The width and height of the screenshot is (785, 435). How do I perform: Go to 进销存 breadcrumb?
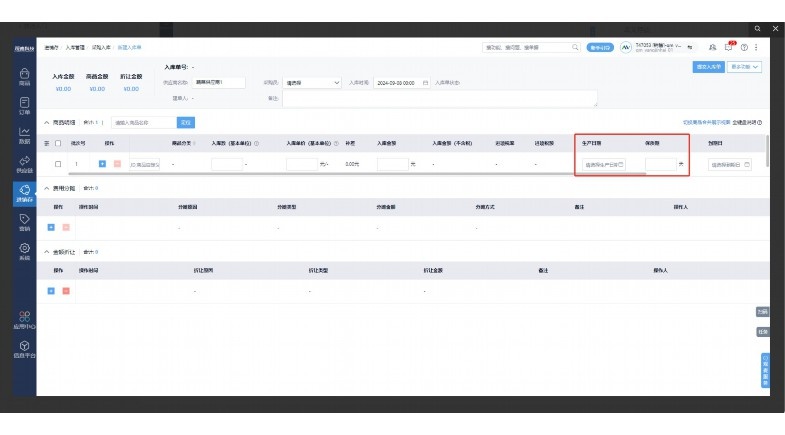click(51, 48)
